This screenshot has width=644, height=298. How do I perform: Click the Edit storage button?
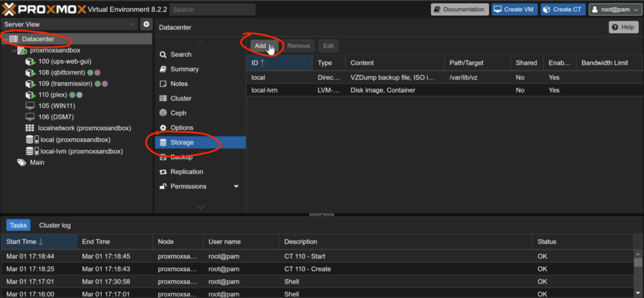[328, 46]
